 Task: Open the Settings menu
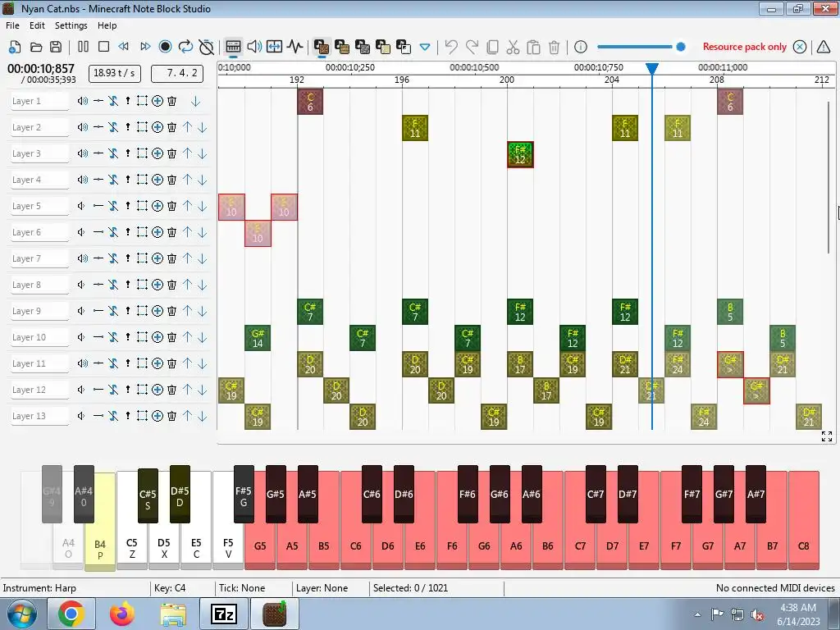point(71,25)
